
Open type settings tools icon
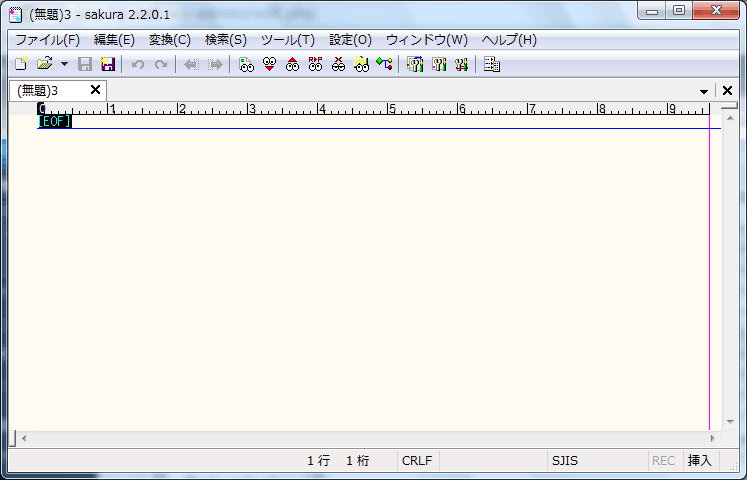click(x=438, y=64)
